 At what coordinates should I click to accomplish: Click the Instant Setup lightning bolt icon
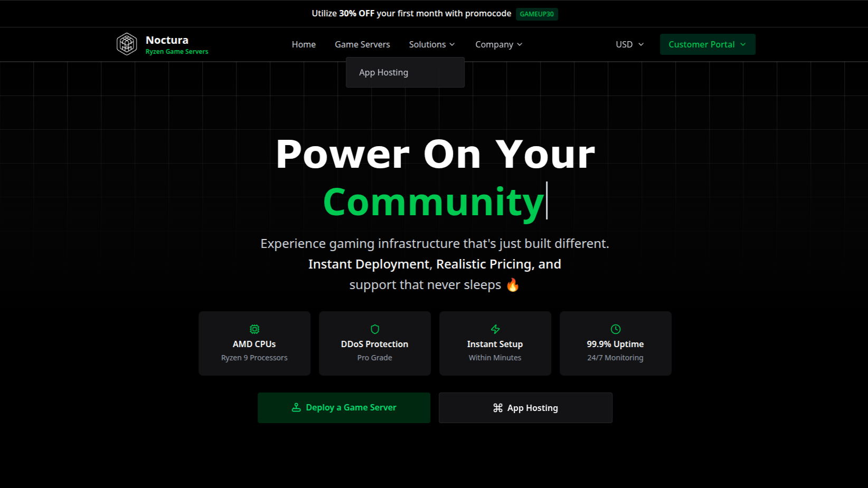point(495,329)
